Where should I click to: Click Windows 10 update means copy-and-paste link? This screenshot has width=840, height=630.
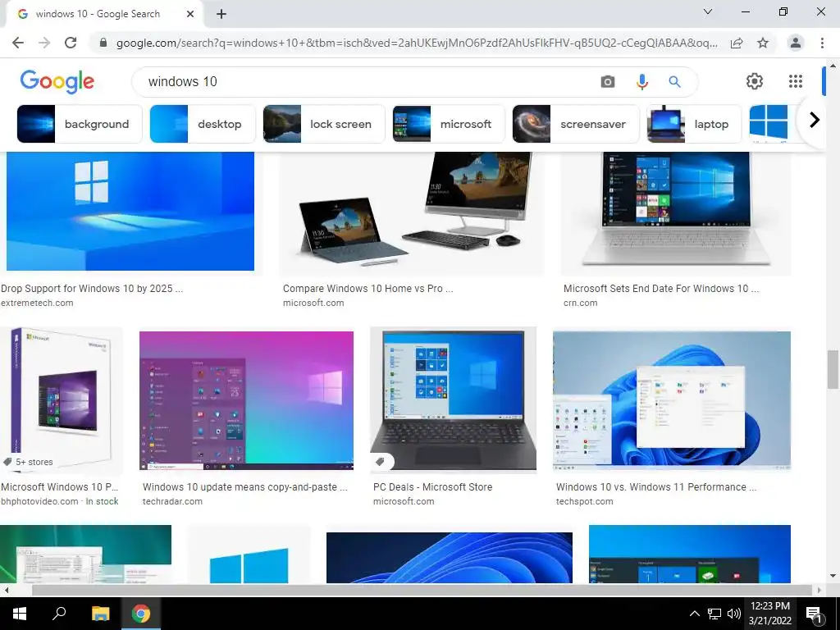point(244,487)
